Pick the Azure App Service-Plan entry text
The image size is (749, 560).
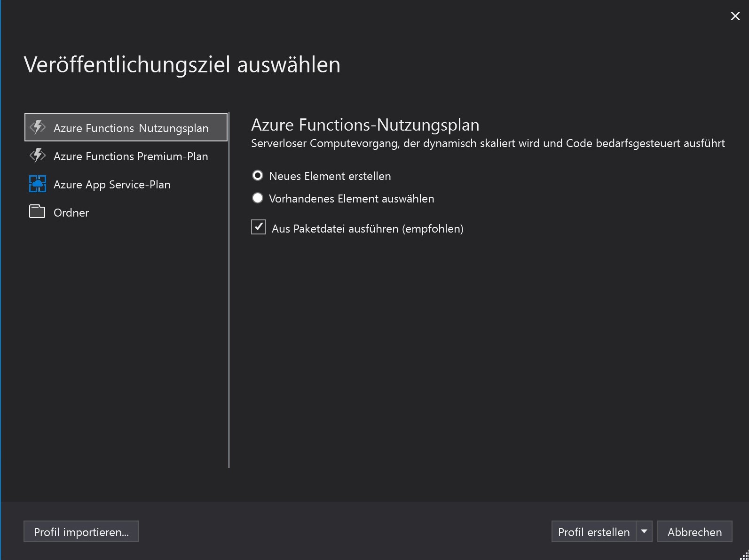112,185
